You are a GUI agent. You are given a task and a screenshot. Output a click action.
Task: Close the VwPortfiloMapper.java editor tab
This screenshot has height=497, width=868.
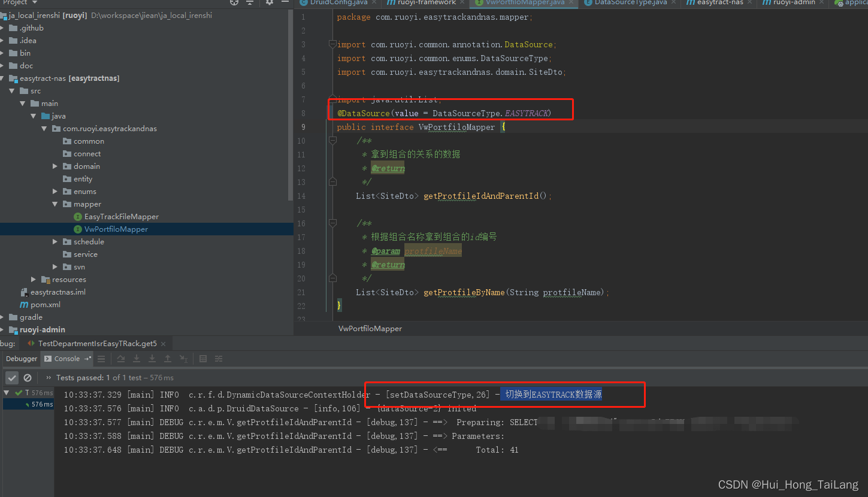[x=571, y=2]
